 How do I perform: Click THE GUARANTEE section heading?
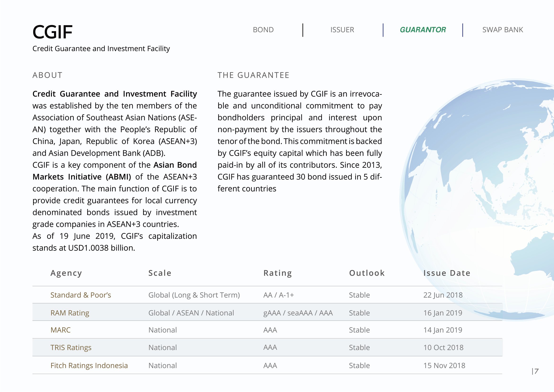tap(253, 75)
